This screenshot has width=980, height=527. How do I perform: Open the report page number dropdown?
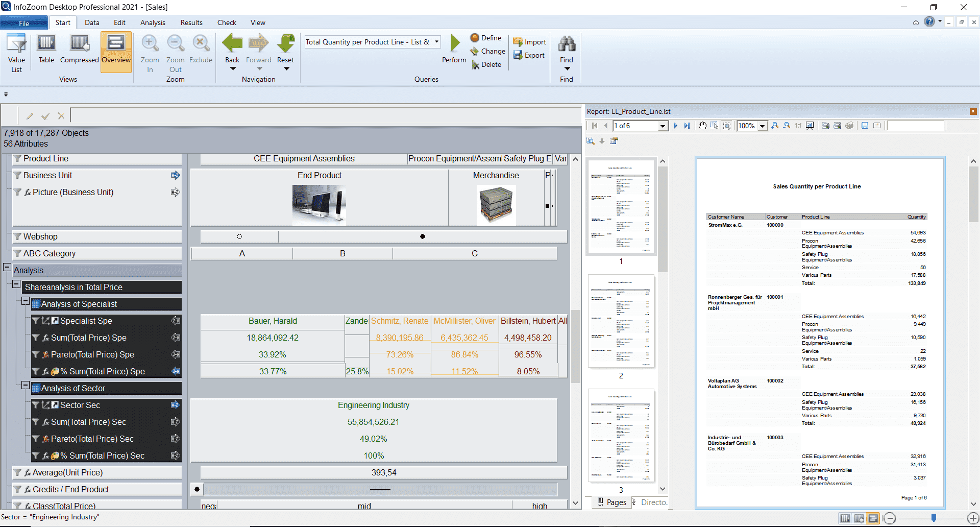663,126
